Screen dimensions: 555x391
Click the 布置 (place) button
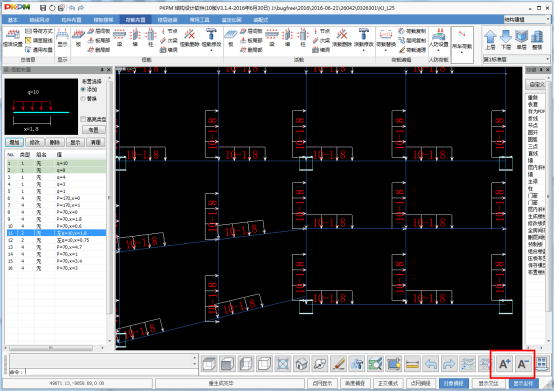93,130
